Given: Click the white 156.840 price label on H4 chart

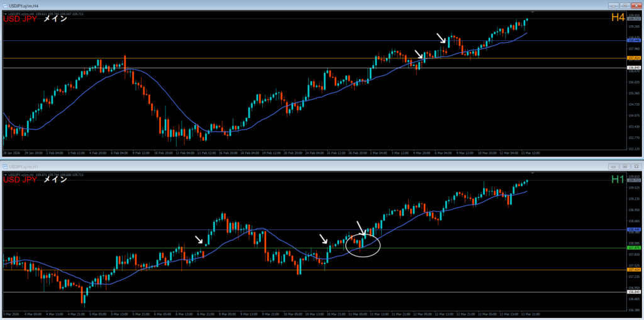Looking at the screenshot, I should pyautogui.click(x=634, y=67).
